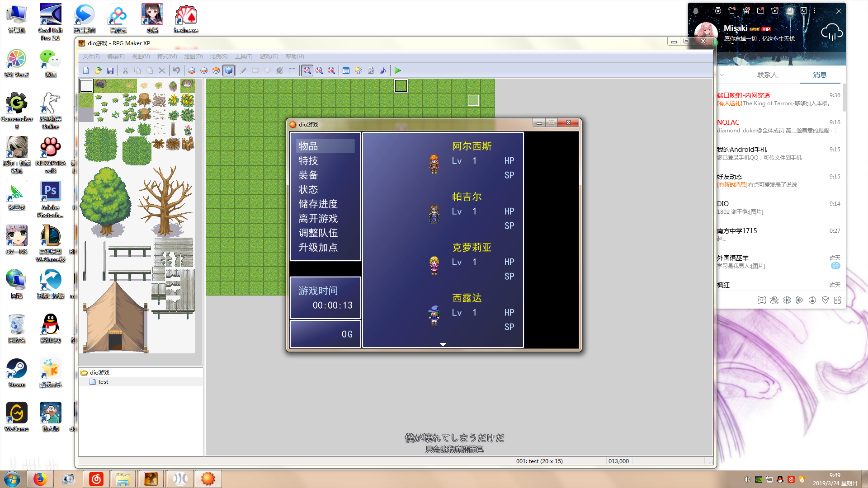Click the Windows Start button
This screenshot has width=868, height=488.
(12, 479)
